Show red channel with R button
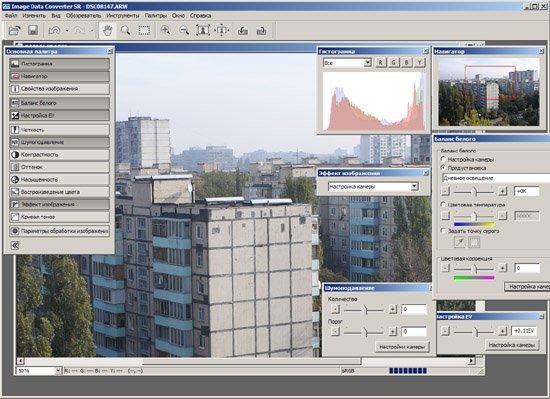 click(381, 63)
